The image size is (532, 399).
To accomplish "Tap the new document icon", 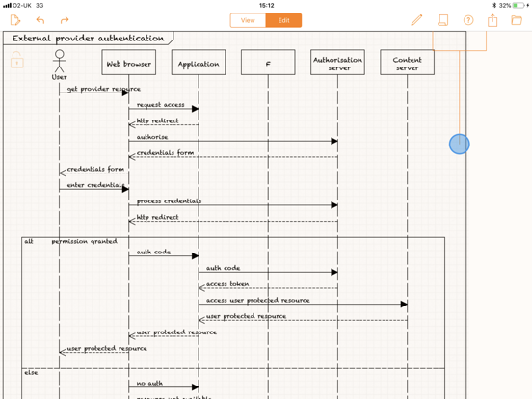I will point(14,20).
